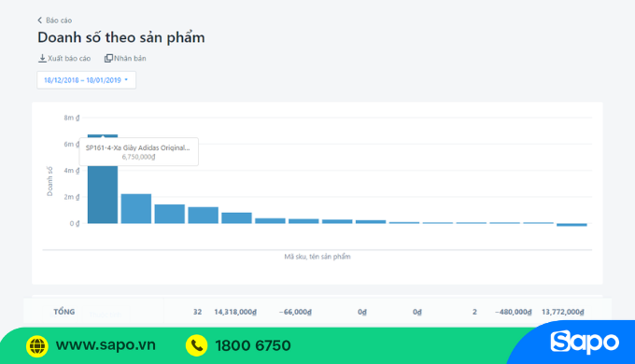Click the −66,000₫ total cell
This screenshot has height=364, width=635.
click(295, 312)
